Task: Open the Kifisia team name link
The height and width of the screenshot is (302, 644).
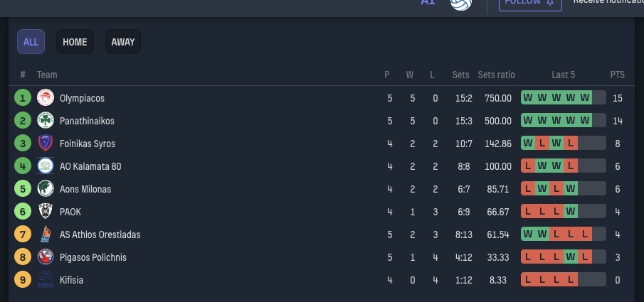Action: pyautogui.click(x=71, y=280)
